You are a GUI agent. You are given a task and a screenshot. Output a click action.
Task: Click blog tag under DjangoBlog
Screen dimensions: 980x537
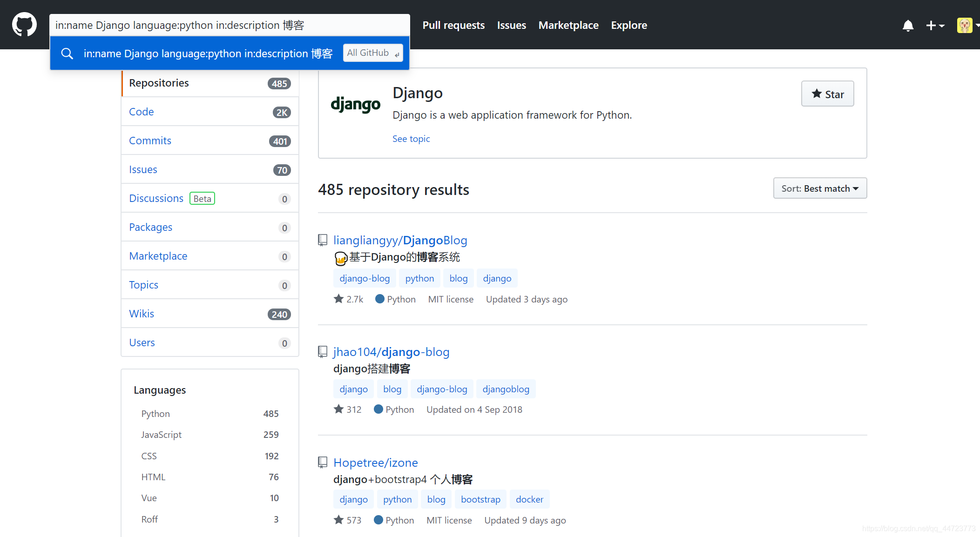(459, 278)
